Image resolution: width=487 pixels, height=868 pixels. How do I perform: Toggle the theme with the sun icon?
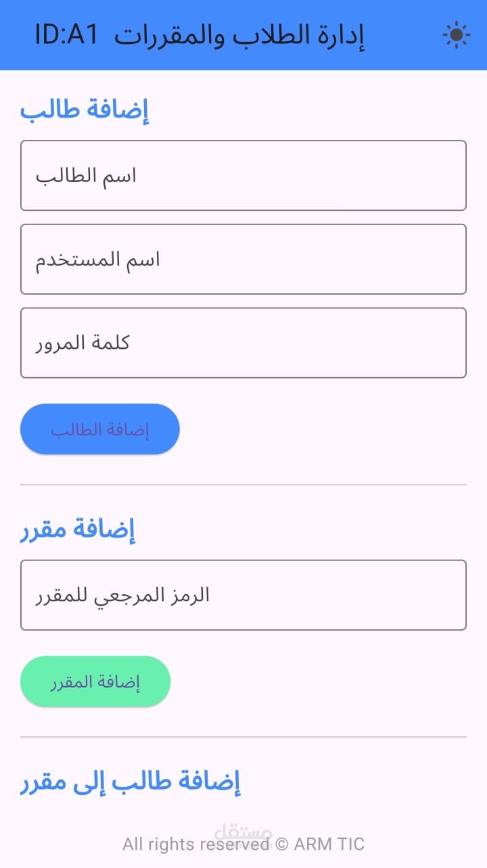pos(456,35)
